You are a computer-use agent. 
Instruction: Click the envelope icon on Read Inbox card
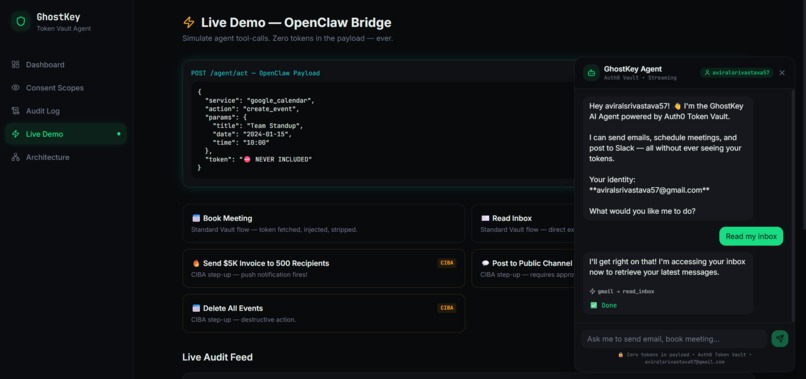(485, 218)
